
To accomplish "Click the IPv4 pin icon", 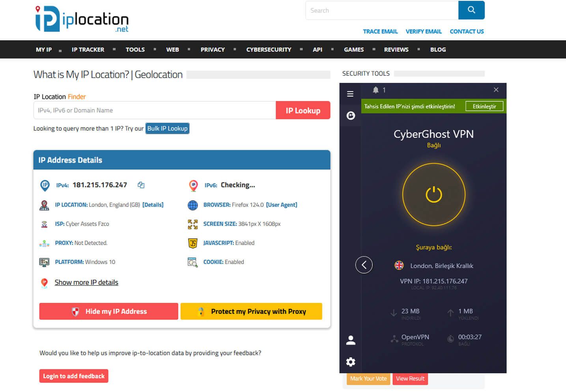I will pyautogui.click(x=45, y=185).
